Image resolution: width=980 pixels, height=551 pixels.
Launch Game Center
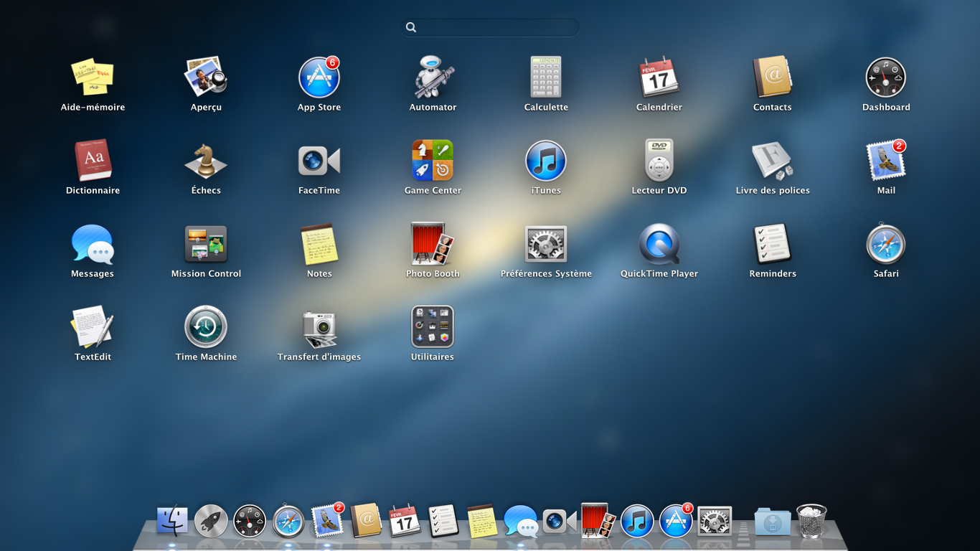(x=433, y=161)
